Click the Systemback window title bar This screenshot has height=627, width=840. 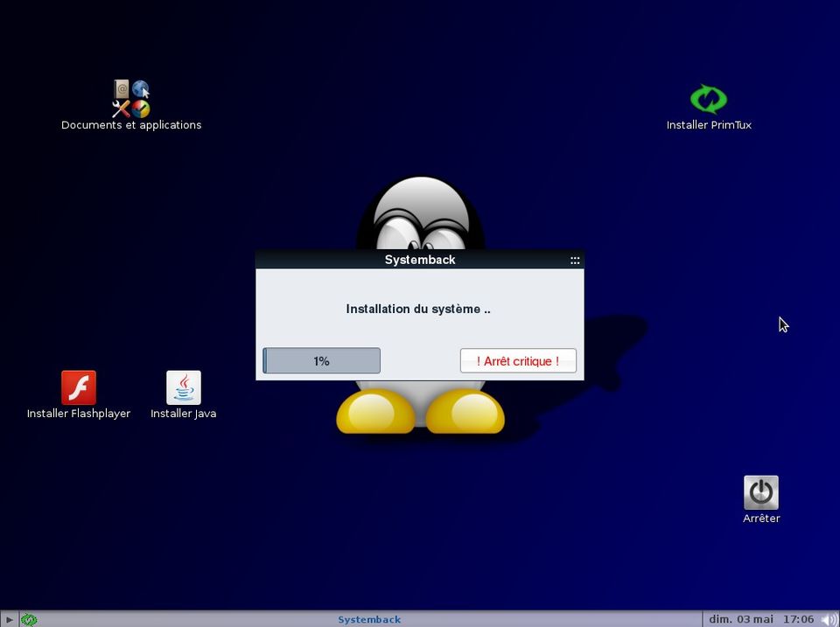tap(419, 260)
